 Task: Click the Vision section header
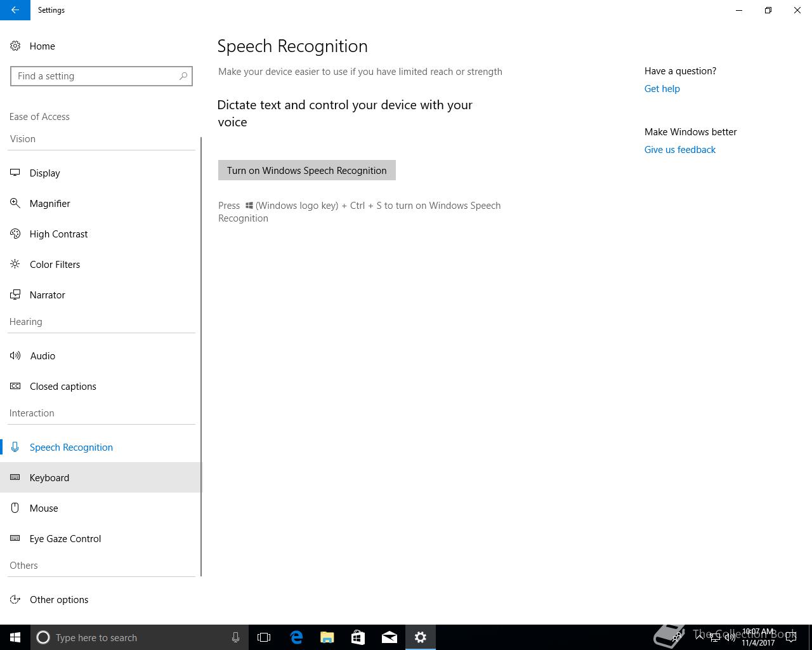point(23,139)
